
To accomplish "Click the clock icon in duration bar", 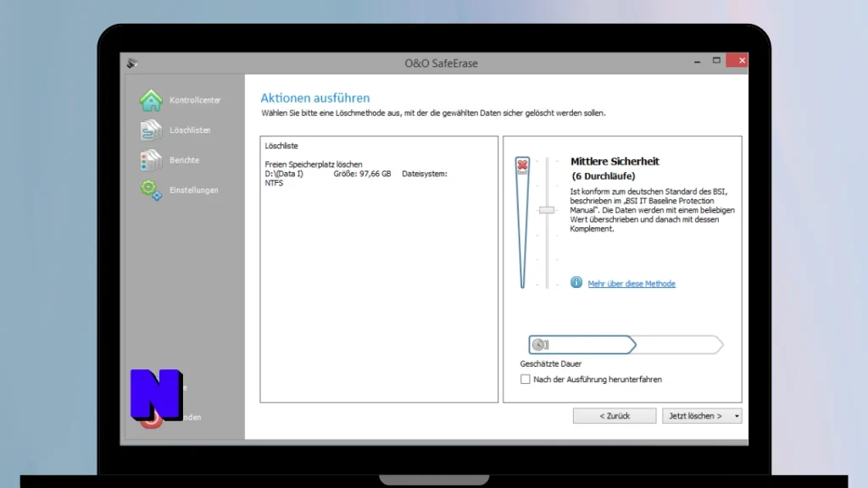I will click(x=537, y=345).
